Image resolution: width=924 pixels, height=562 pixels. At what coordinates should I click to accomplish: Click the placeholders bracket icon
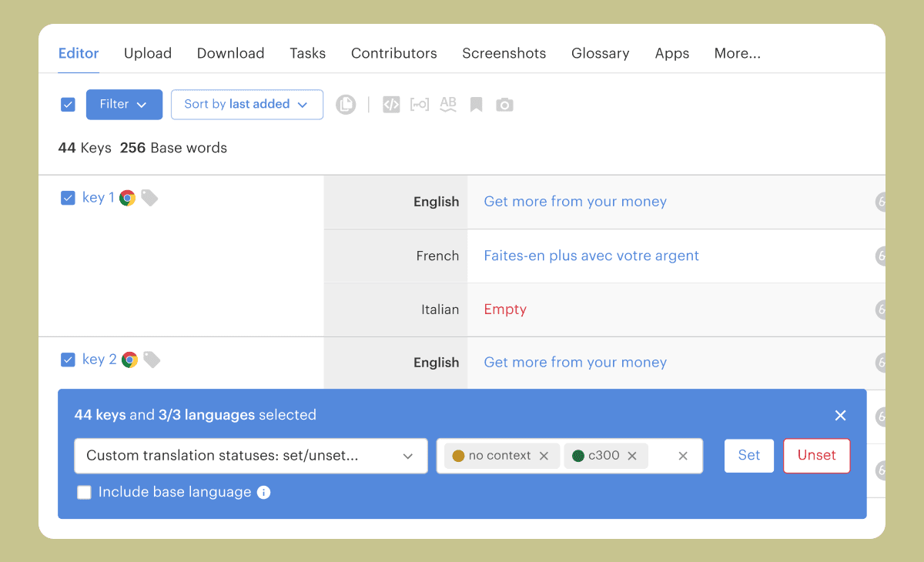click(x=420, y=105)
